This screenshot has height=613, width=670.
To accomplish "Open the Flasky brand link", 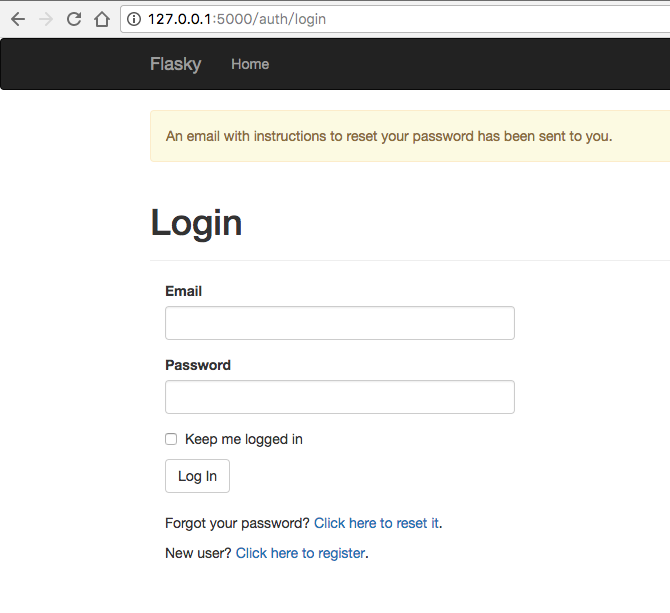I will pyautogui.click(x=175, y=64).
